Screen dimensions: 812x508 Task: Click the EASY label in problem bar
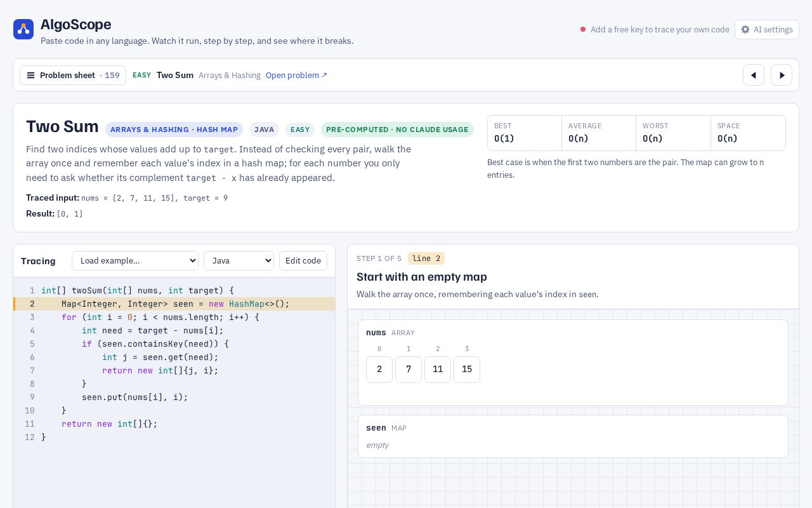pos(141,75)
